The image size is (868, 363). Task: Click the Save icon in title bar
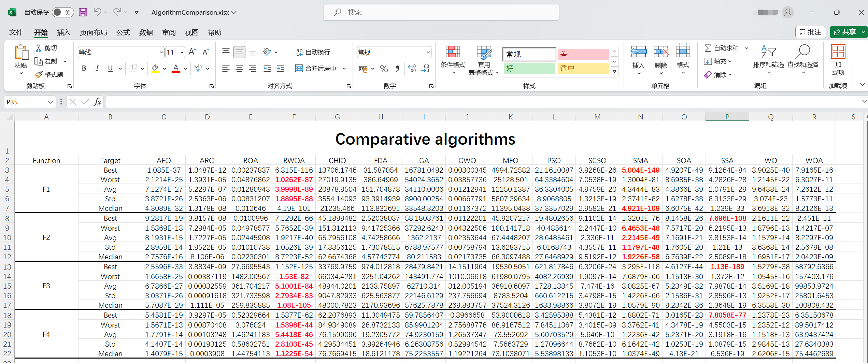tap(83, 12)
